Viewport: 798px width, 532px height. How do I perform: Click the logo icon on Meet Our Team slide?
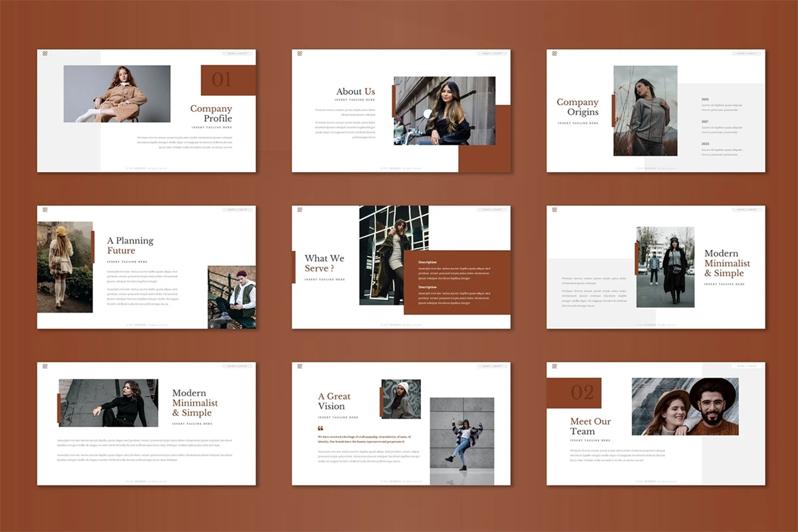[555, 366]
